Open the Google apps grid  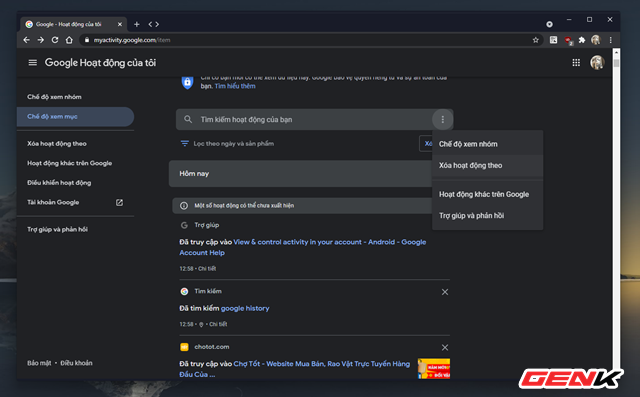pyautogui.click(x=576, y=62)
